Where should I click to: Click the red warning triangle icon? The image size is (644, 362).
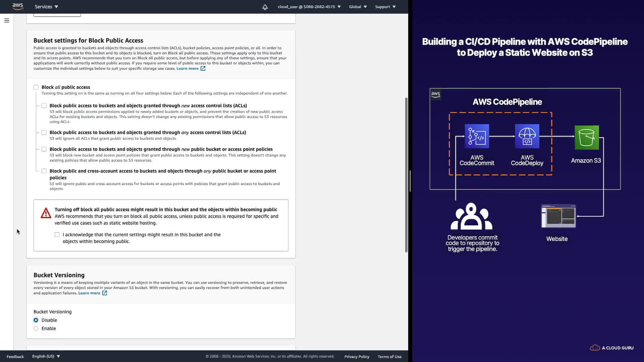pos(46,213)
